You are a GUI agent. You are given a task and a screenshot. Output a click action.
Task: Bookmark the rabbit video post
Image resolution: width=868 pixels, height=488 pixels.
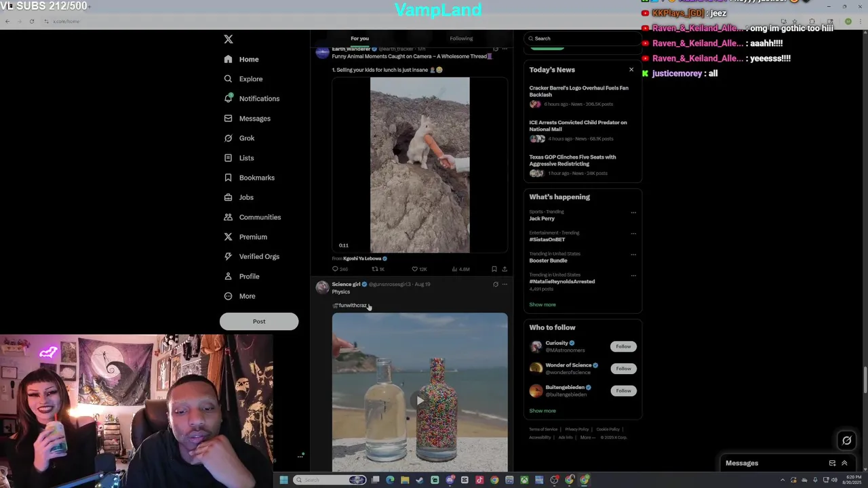(x=494, y=269)
